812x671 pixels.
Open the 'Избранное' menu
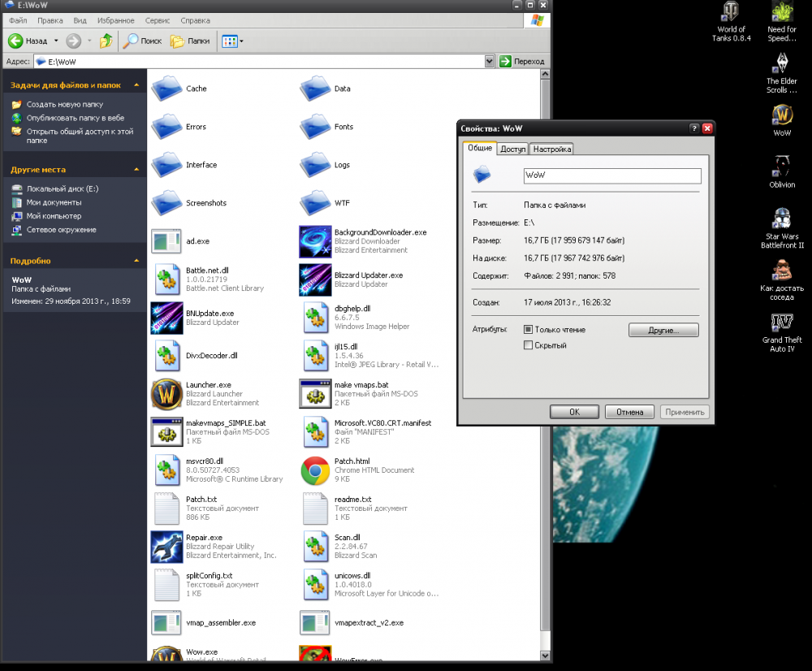tap(116, 21)
